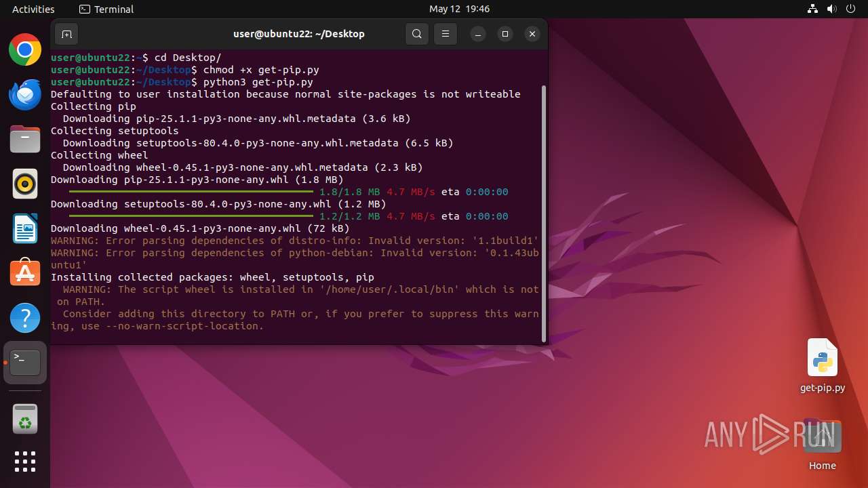The width and height of the screenshot is (868, 488).
Task: Click the 'chmod +x get-pip.py' command line
Action: click(185, 70)
